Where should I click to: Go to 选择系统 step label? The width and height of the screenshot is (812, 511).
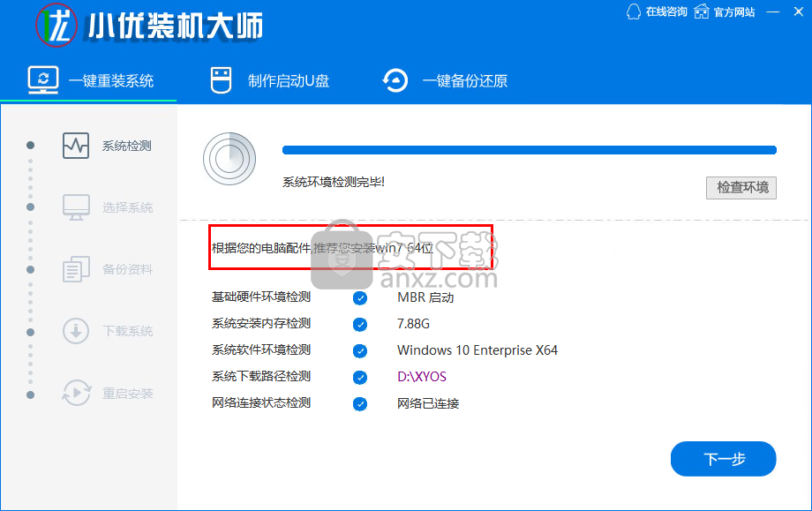point(127,207)
